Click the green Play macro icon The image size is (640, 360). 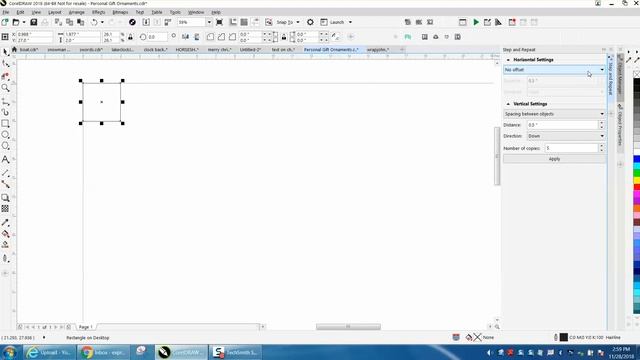476,22
